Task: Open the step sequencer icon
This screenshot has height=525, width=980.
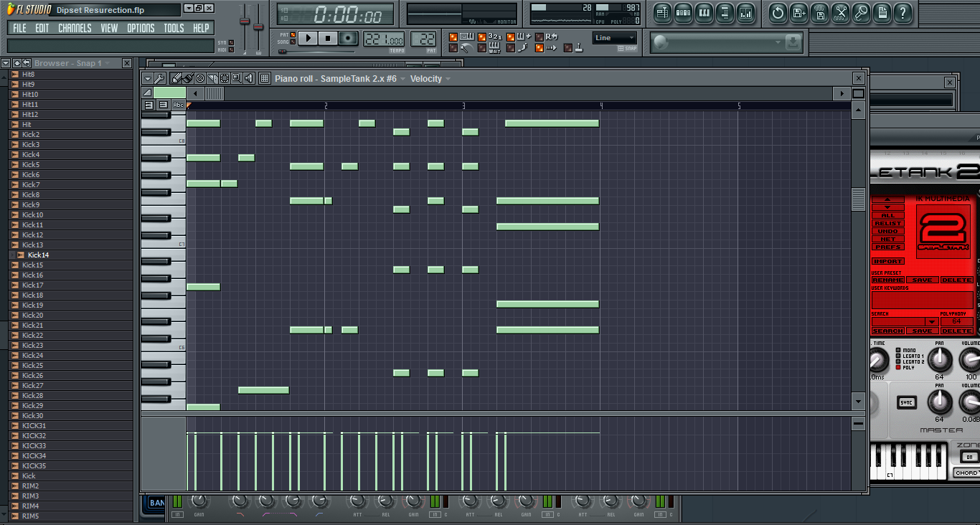Action: pyautogui.click(x=683, y=13)
